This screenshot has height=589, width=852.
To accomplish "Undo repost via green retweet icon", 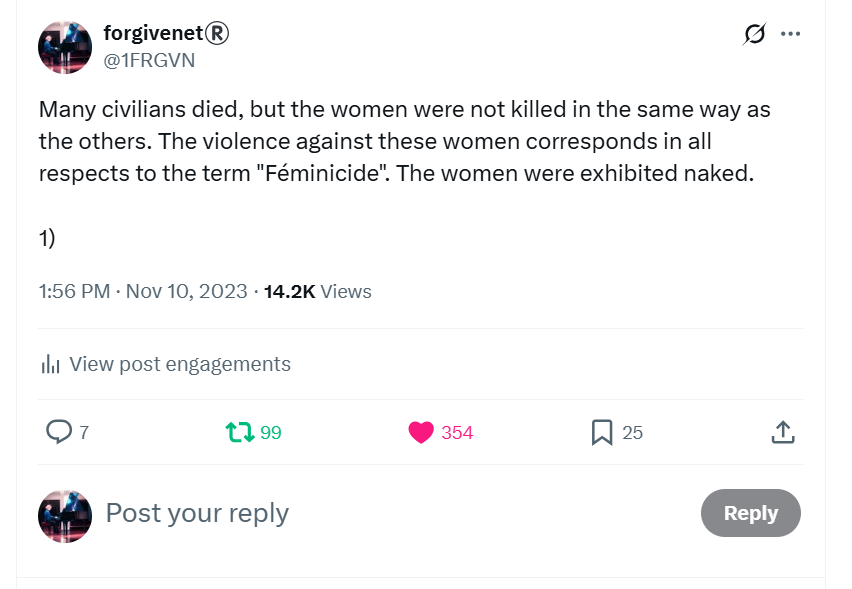I will [x=240, y=433].
